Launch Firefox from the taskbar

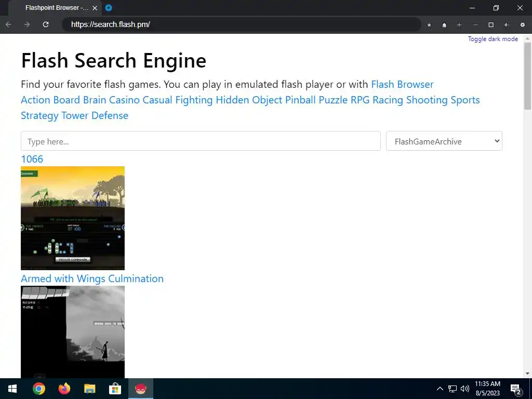point(64,389)
